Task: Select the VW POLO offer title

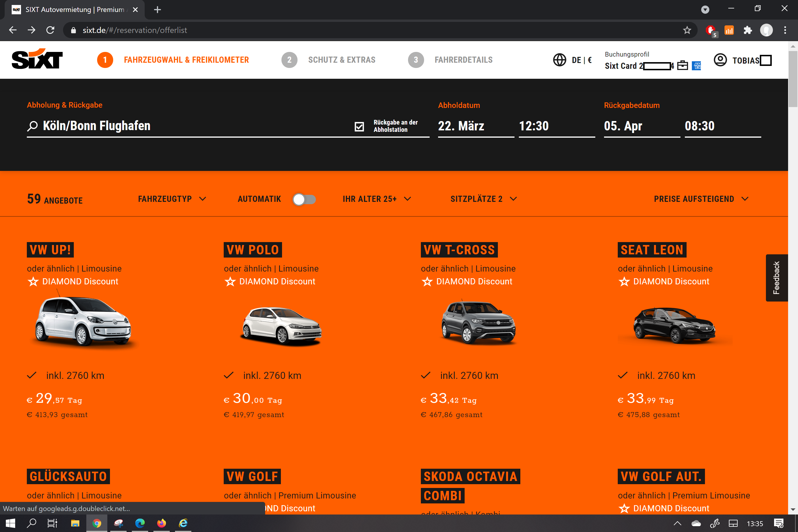Action: [x=253, y=250]
